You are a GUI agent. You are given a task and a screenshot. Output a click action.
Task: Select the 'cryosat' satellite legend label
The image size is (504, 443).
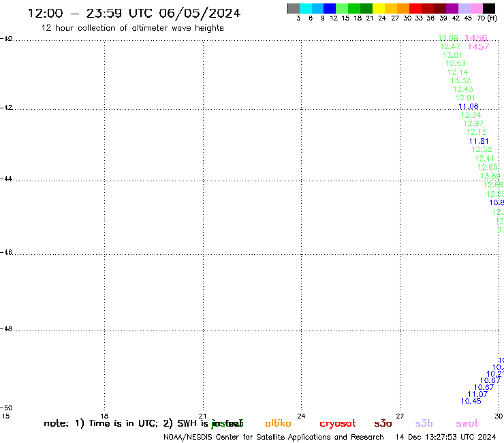(x=338, y=424)
